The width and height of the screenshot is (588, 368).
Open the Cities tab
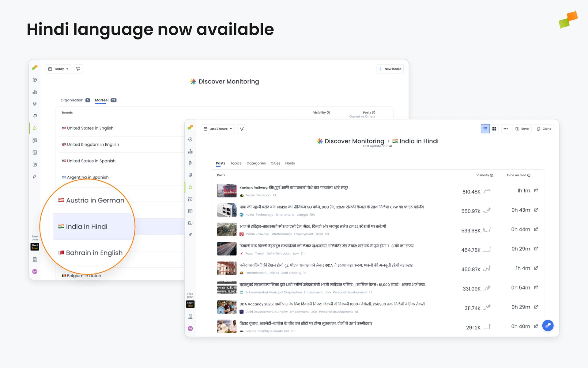[x=275, y=163]
